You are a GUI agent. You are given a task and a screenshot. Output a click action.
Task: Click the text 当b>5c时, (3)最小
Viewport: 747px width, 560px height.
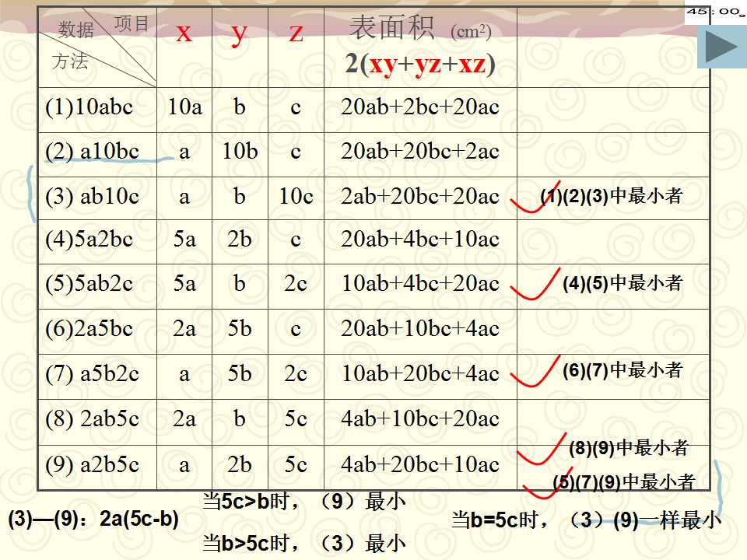(x=304, y=544)
